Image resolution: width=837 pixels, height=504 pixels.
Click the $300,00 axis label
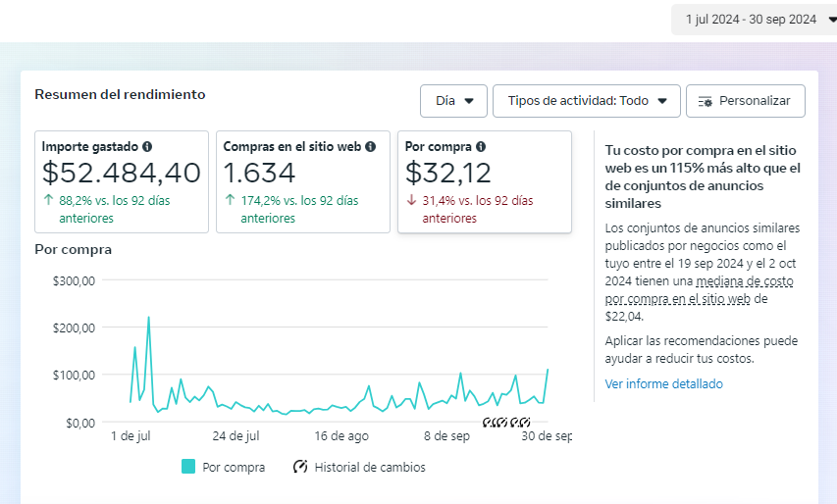click(x=74, y=280)
